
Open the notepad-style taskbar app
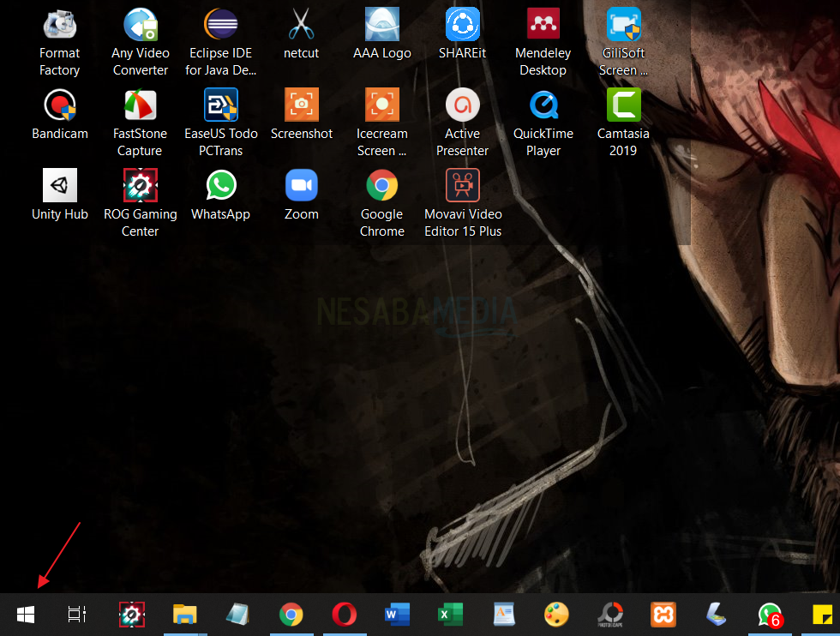238,615
